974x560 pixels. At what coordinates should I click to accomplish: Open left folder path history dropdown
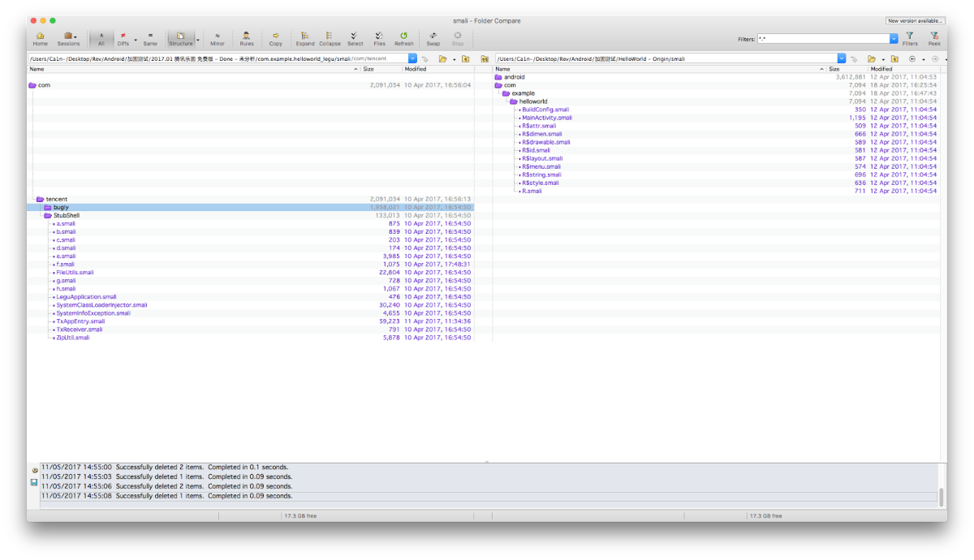point(412,58)
